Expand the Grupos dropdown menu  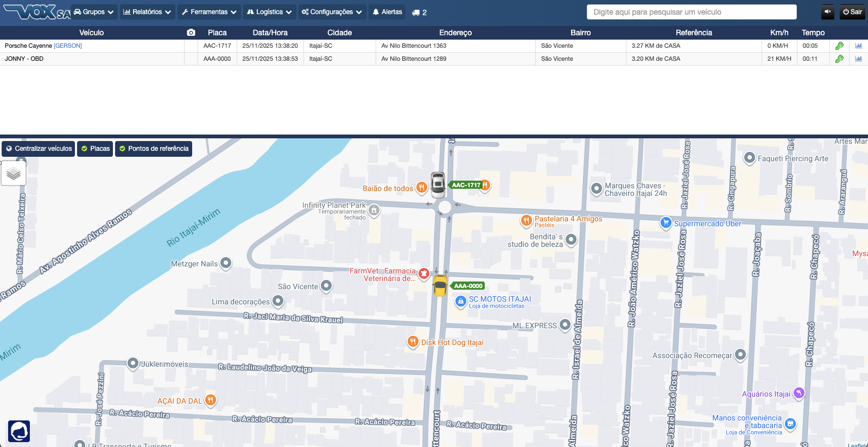click(x=94, y=12)
